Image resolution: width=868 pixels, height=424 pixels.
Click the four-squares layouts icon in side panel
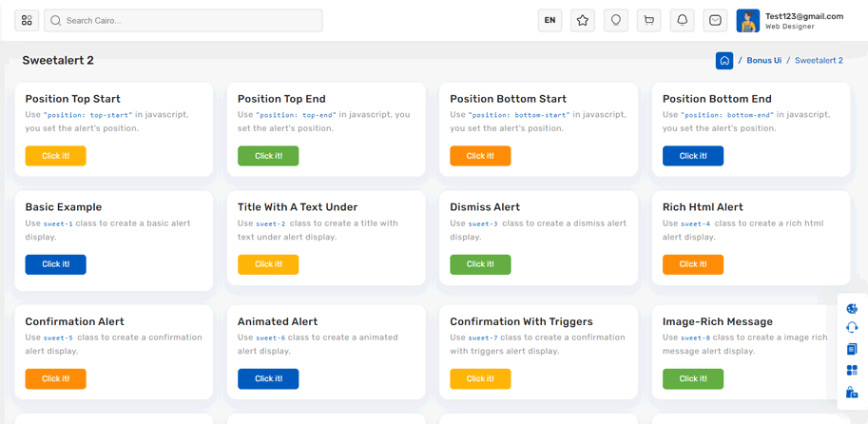(x=852, y=371)
